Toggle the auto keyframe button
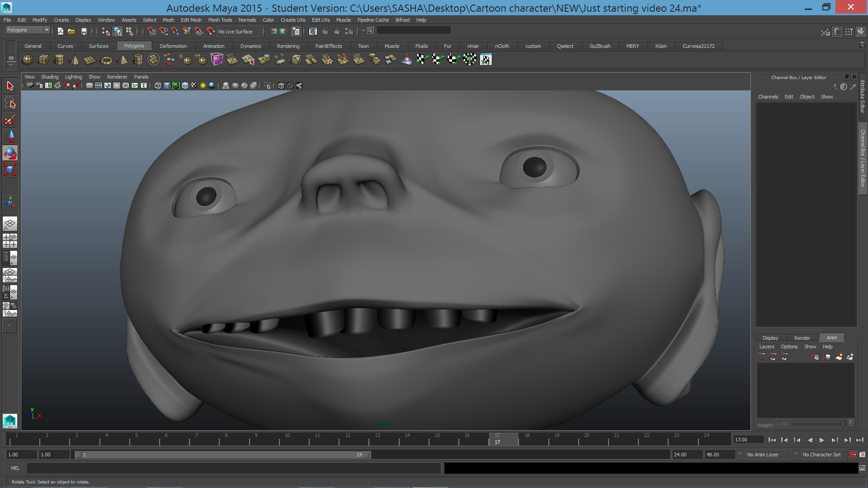 tap(853, 455)
